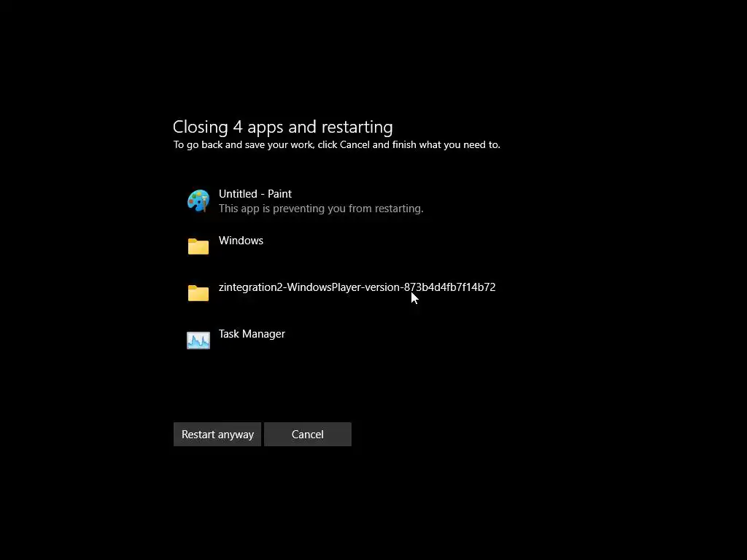Click the zintegration2-WindowsPlayer folder icon
The width and height of the screenshot is (747, 560).
point(198,293)
